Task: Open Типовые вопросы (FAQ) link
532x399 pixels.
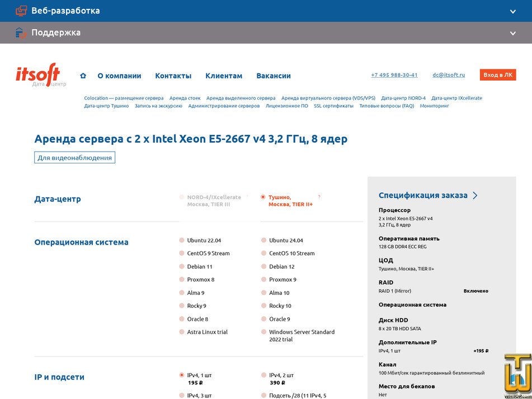Action: click(x=387, y=106)
